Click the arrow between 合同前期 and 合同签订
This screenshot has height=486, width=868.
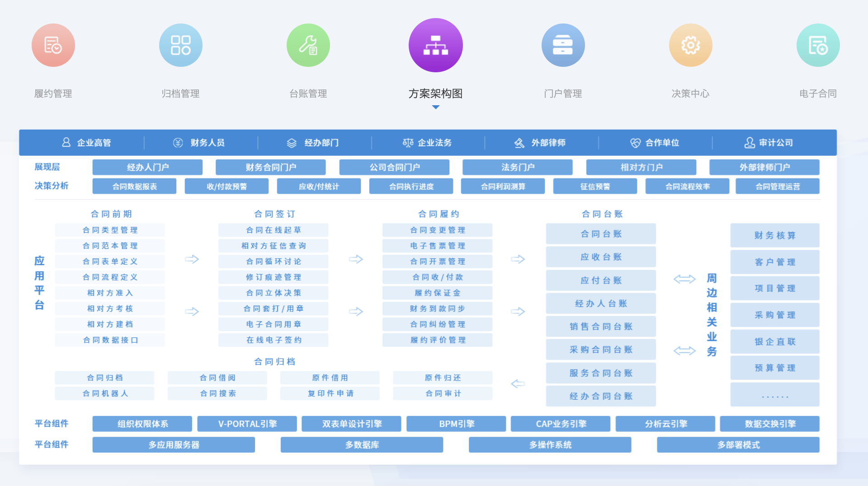[x=192, y=260]
